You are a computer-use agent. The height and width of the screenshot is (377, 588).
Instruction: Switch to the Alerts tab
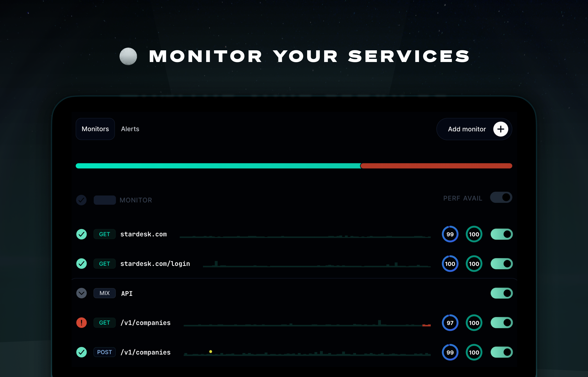(x=130, y=129)
